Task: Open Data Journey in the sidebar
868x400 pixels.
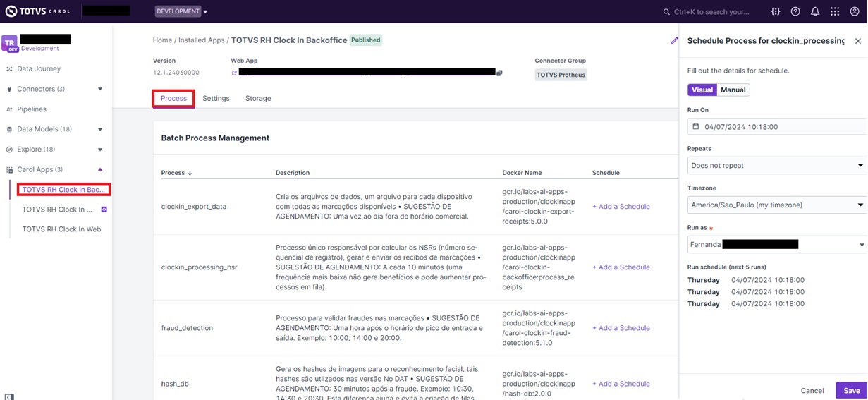Action: pos(39,69)
